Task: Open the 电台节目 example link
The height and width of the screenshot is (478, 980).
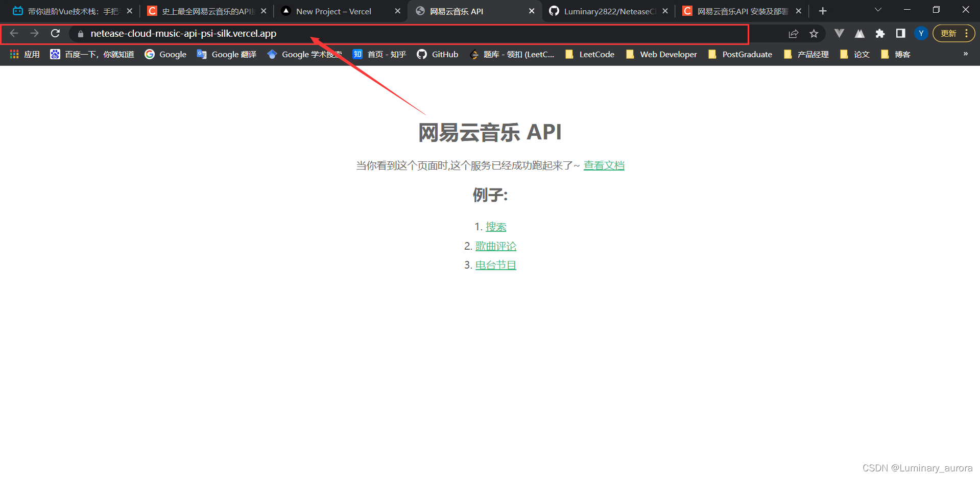Action: (x=496, y=265)
